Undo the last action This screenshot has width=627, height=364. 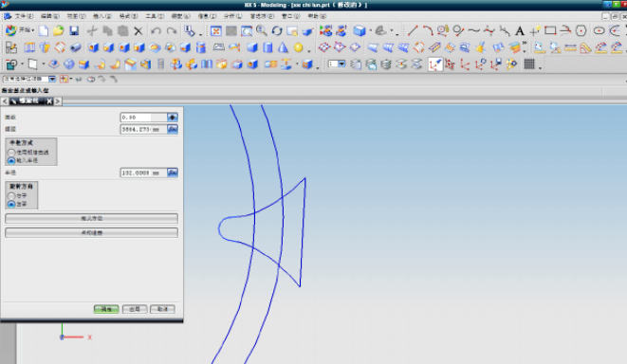tap(156, 30)
